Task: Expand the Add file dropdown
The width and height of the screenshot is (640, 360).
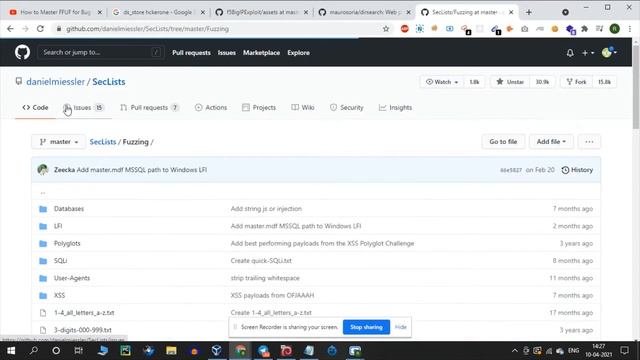Action: click(551, 142)
